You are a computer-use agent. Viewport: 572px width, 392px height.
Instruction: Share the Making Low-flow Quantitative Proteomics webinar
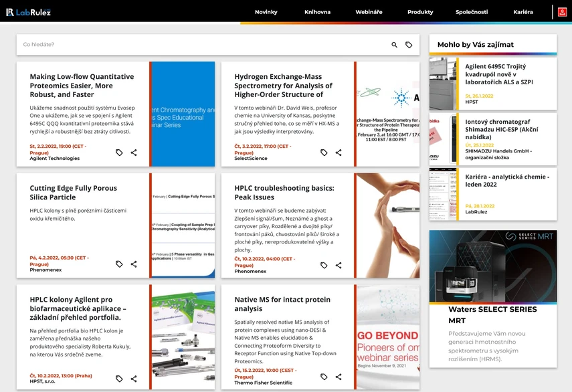pyautogui.click(x=134, y=153)
